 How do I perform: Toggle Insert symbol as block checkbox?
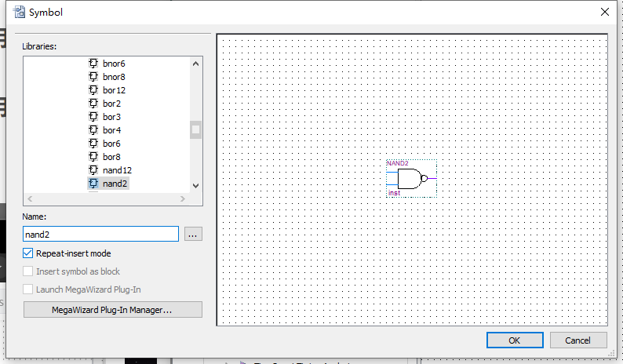tap(27, 271)
